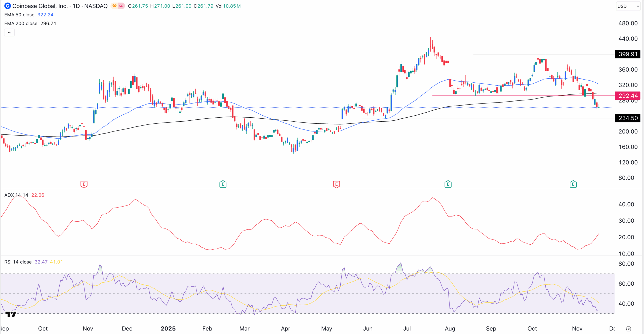Select the ADX 14 14 indicator label
The image size is (644, 334).
click(16, 195)
